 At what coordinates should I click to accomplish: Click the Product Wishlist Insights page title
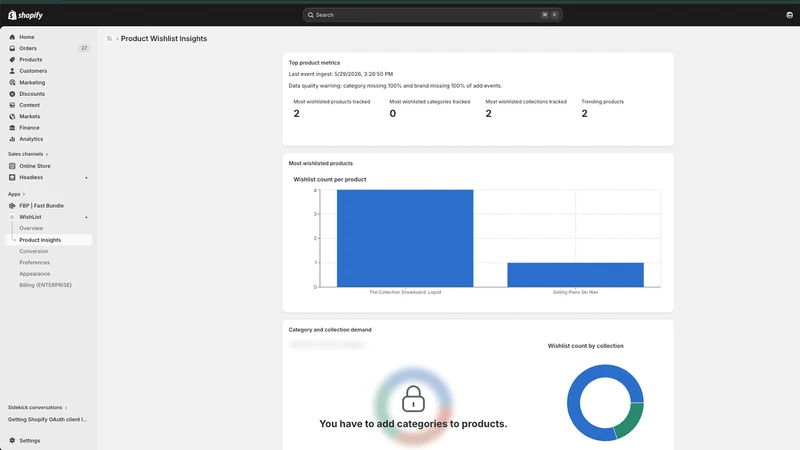coord(164,38)
